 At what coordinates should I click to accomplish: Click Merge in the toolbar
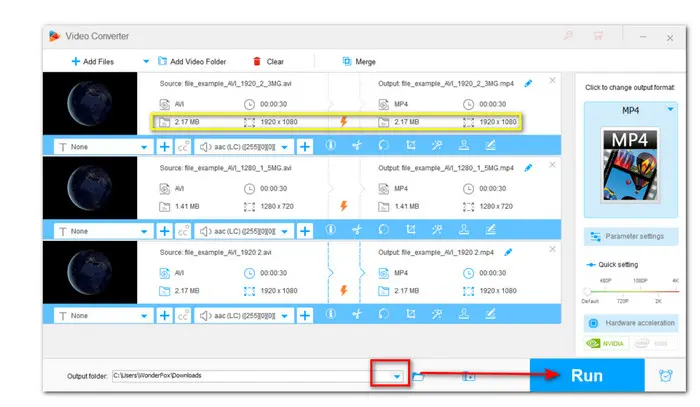[358, 61]
